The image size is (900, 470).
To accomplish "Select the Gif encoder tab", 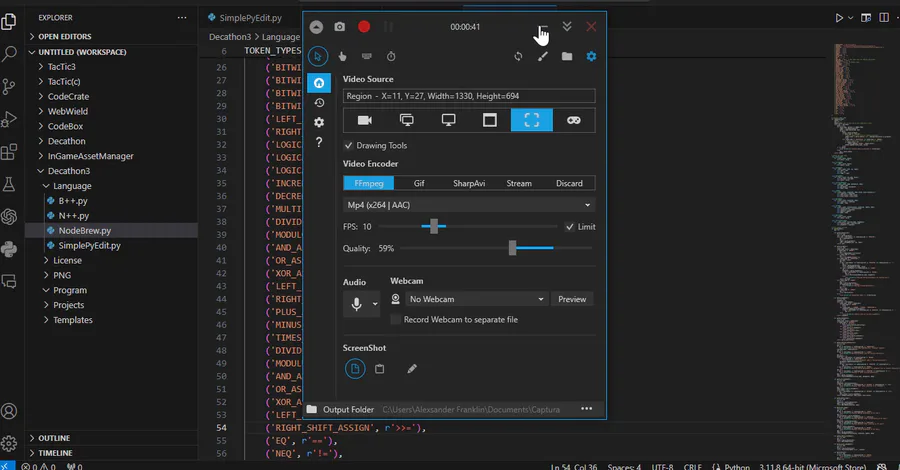I will [419, 183].
